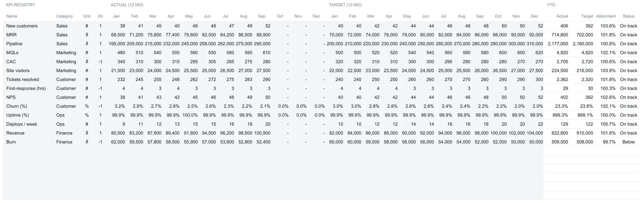Click First-response YTD actual 29
Screen dimensions: 644x203
565,88
